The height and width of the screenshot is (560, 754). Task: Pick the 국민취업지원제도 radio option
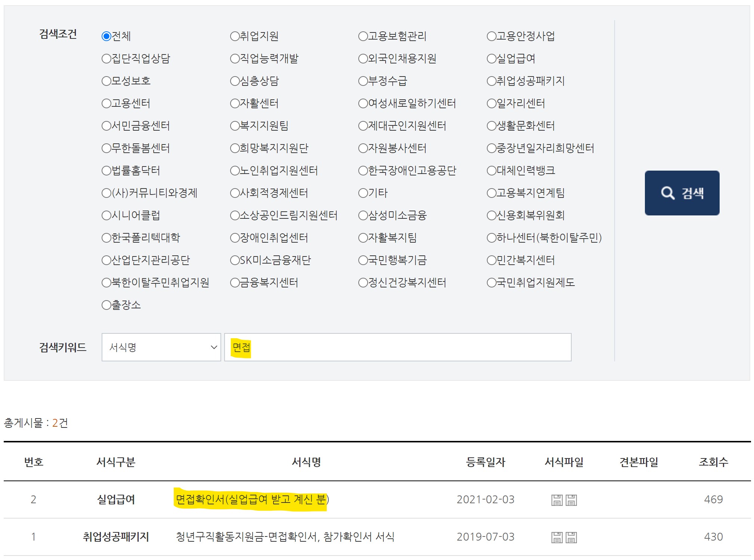click(x=491, y=283)
